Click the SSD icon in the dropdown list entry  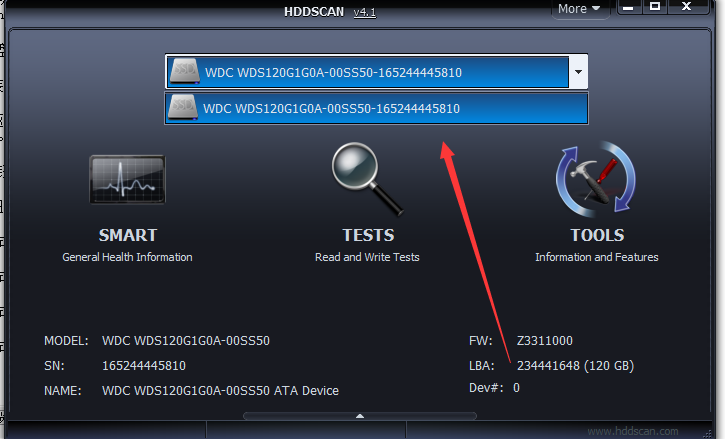click(x=183, y=107)
